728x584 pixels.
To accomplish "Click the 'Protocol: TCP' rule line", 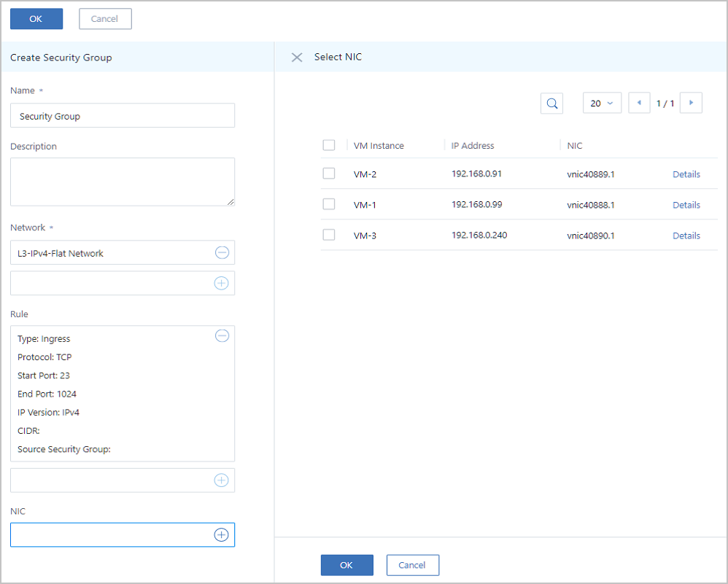I will point(44,357).
